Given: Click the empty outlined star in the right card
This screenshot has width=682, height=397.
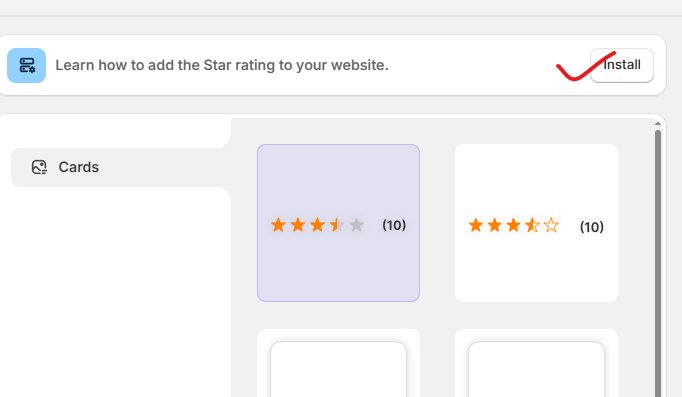Looking at the screenshot, I should 551,225.
